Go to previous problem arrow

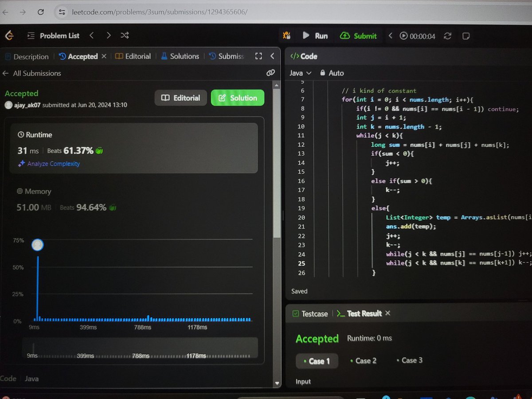click(x=92, y=35)
